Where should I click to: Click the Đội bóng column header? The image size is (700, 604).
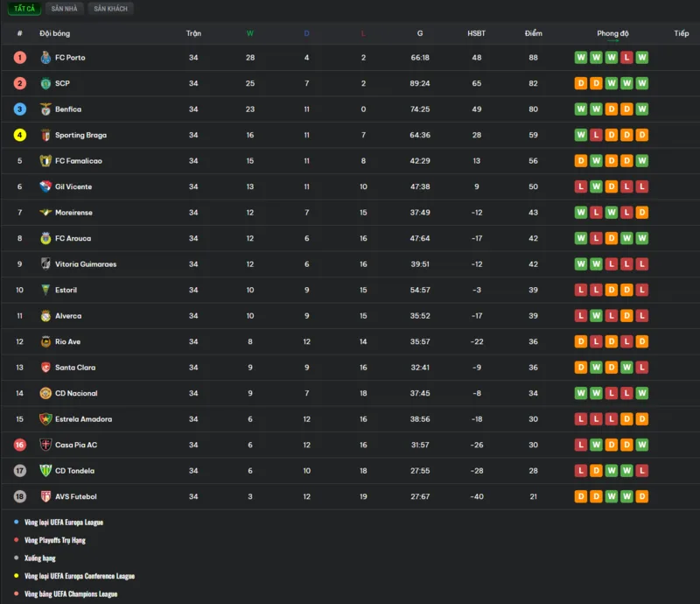tap(54, 33)
